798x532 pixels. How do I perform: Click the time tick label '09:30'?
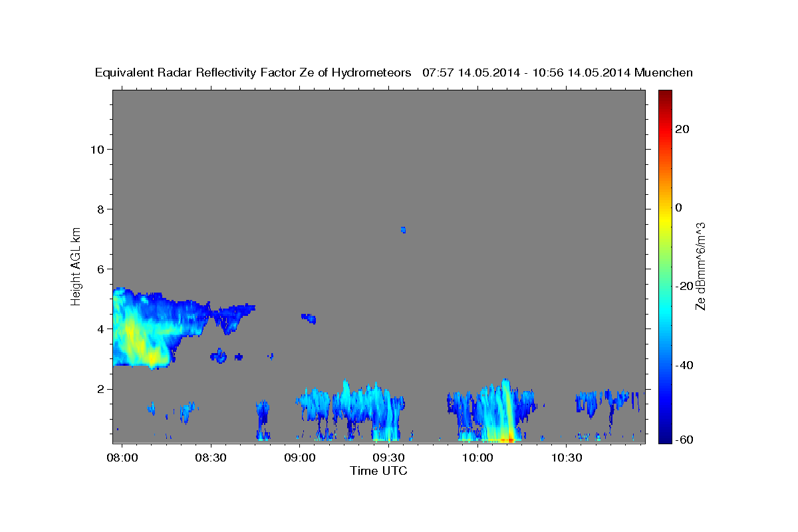(388, 458)
